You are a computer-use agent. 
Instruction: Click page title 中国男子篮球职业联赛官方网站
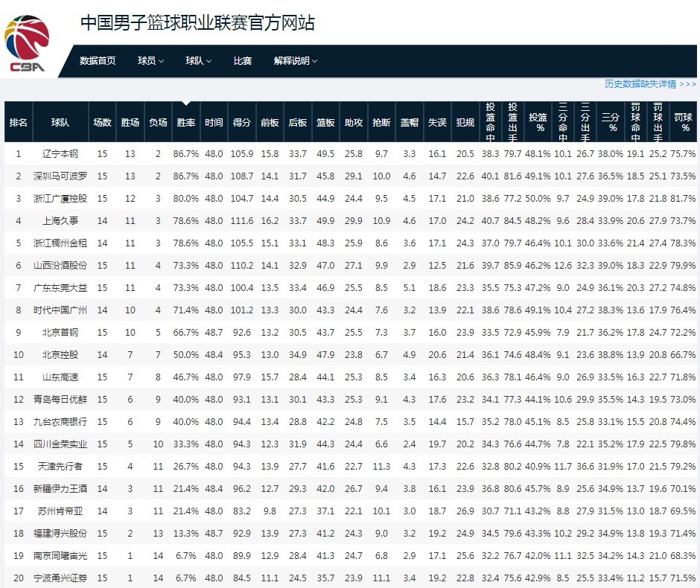(198, 23)
